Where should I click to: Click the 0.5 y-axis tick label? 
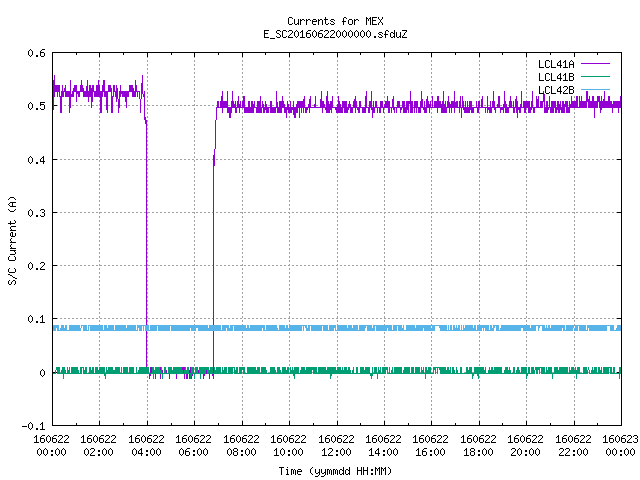pyautogui.click(x=36, y=106)
